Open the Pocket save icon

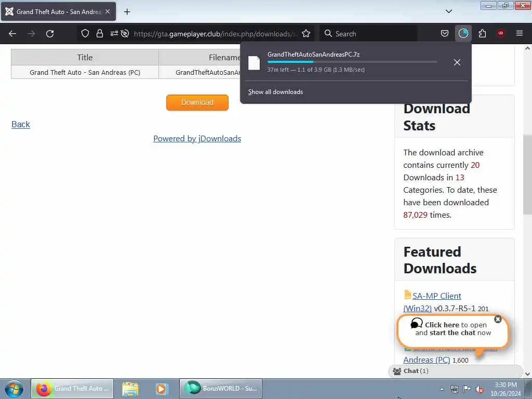point(445,33)
